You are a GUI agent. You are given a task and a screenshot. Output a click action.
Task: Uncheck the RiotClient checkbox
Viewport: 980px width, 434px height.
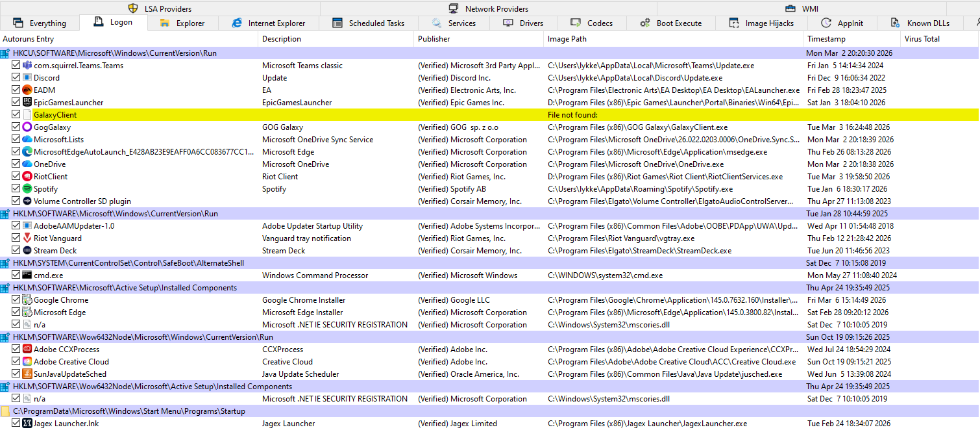16,177
